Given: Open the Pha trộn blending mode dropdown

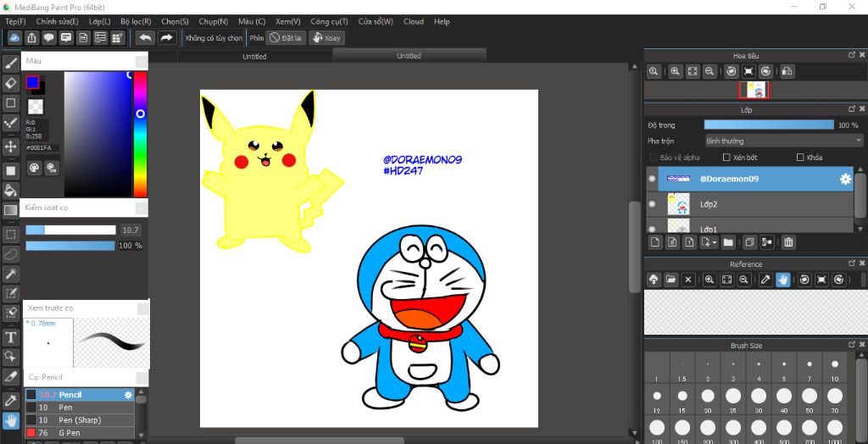Looking at the screenshot, I should [x=784, y=141].
